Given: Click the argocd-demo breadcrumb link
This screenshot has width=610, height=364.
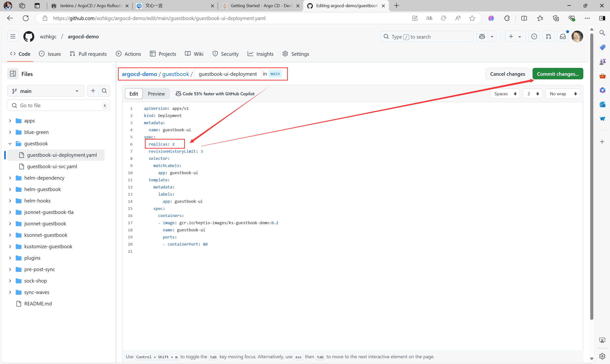Looking at the screenshot, I should [x=139, y=74].
